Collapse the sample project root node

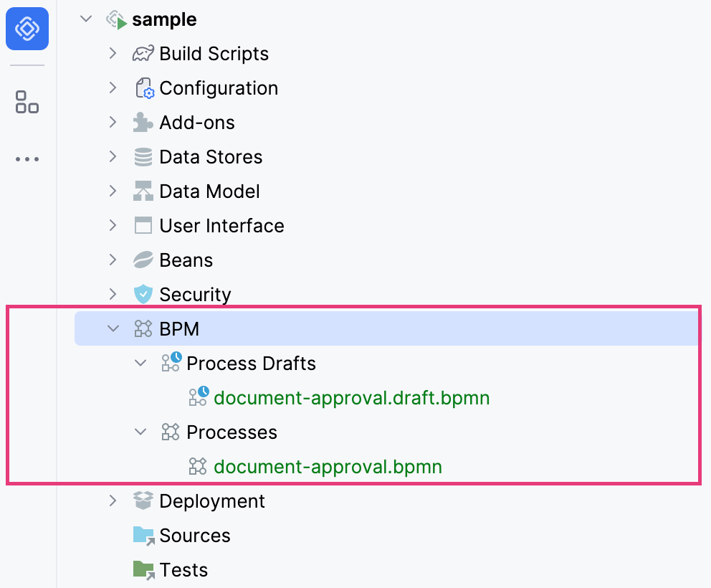click(86, 19)
